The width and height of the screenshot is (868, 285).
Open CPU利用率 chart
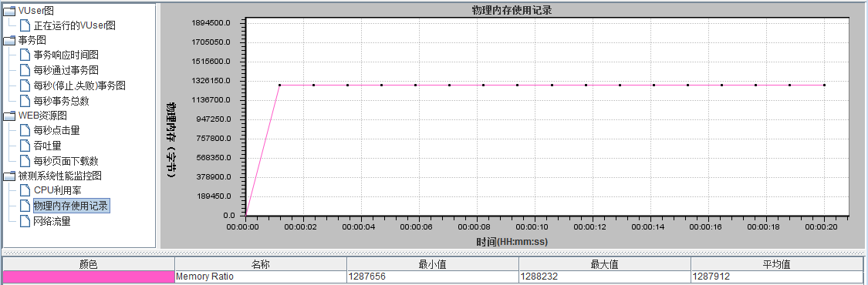(58, 190)
